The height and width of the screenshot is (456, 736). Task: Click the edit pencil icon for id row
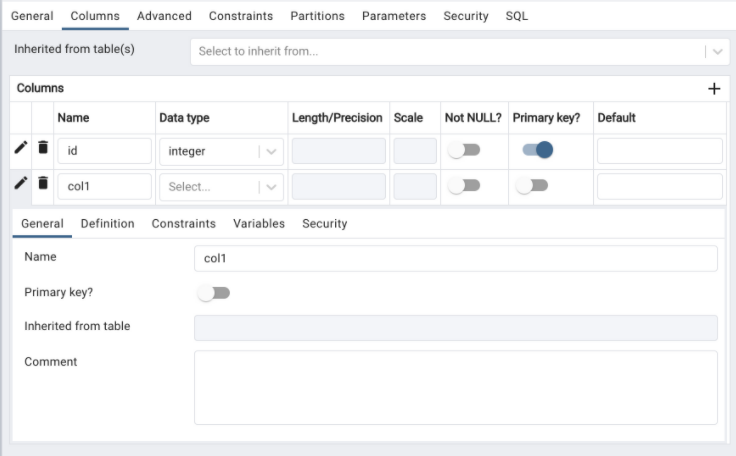[x=21, y=148]
